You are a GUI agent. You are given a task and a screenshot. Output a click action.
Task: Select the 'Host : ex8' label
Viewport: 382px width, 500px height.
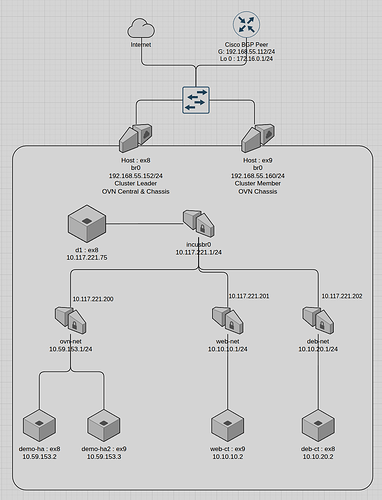tap(136, 160)
